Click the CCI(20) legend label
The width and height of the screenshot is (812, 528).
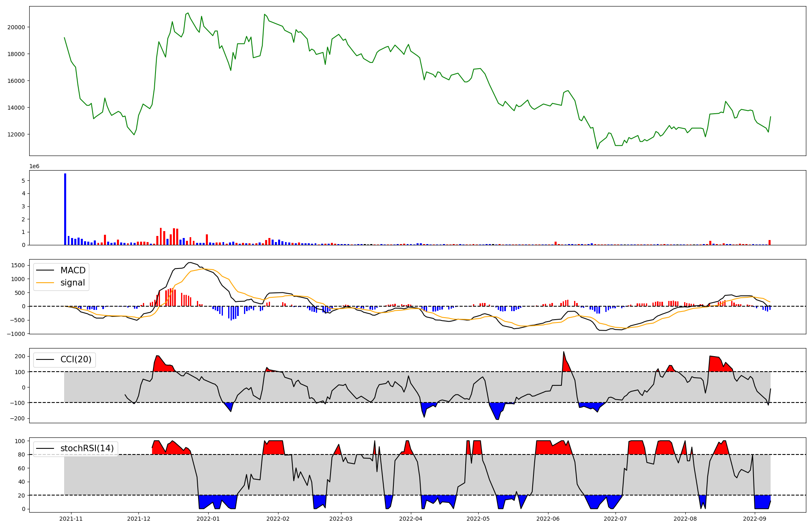76,359
